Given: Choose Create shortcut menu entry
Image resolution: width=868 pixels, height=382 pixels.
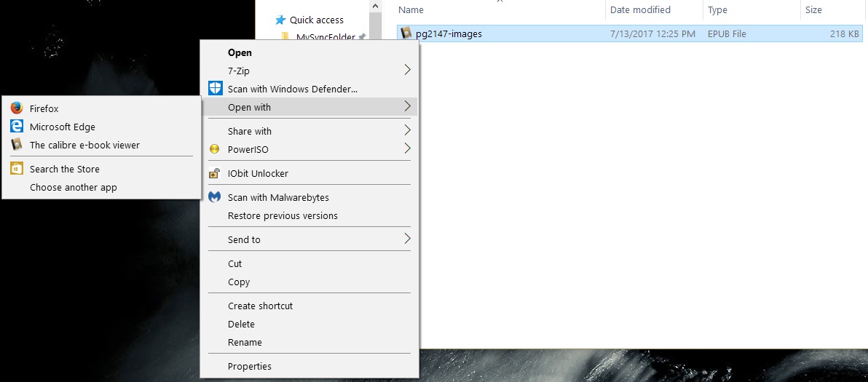Looking at the screenshot, I should coord(260,306).
